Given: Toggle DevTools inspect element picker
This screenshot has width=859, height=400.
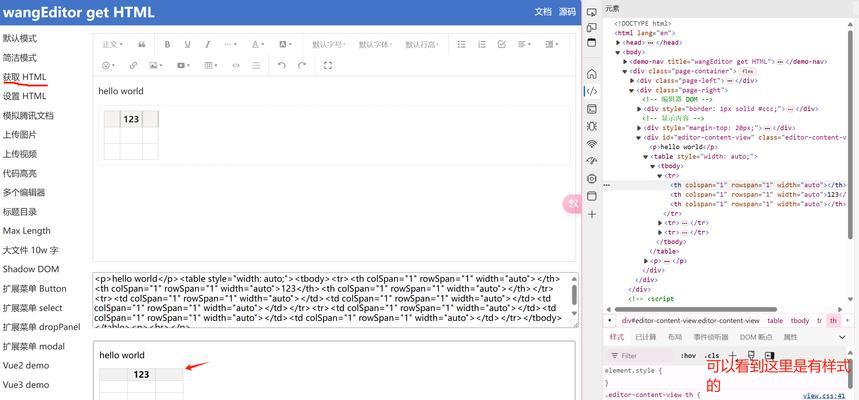Looking at the screenshot, I should tap(592, 12).
